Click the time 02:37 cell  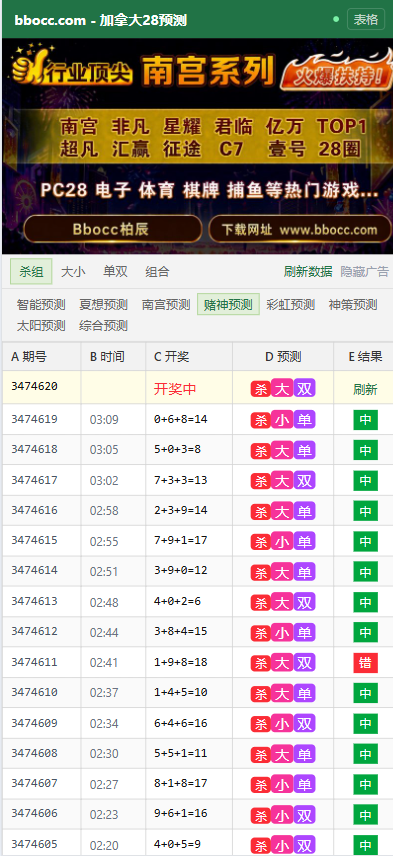click(104, 693)
